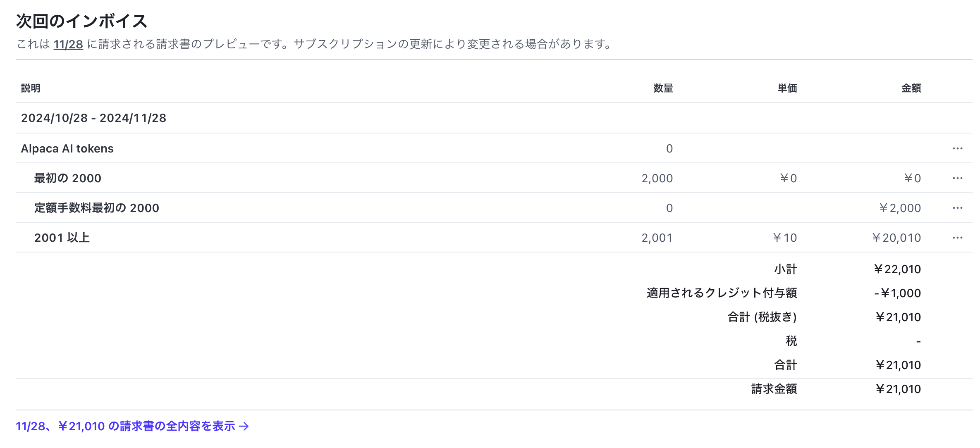Open the underlined 11/28 date link

click(69, 43)
